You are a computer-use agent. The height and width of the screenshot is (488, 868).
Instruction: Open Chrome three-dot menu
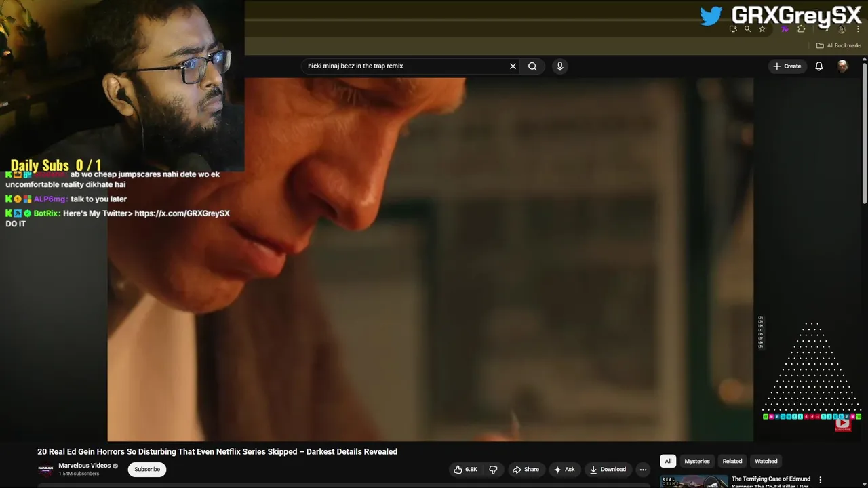pos(858,29)
